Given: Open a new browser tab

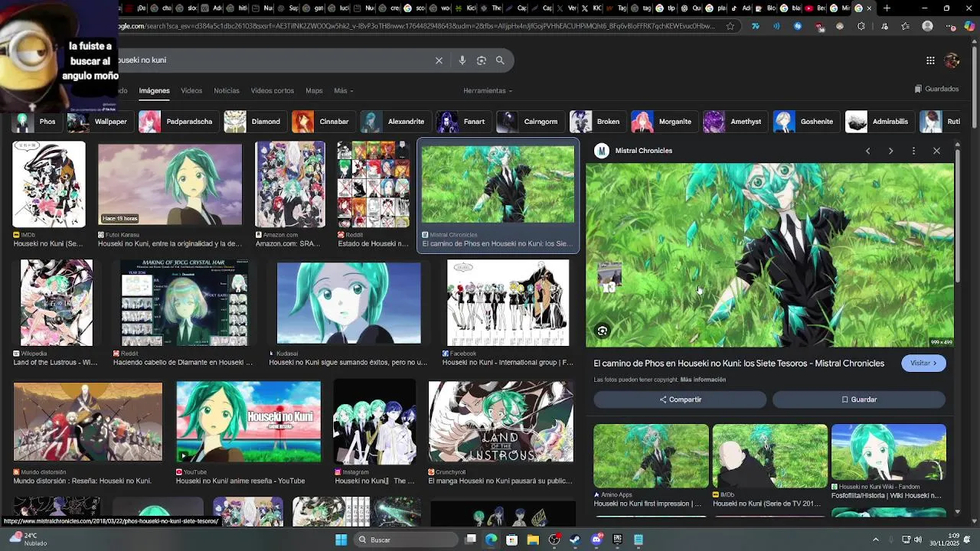Looking at the screenshot, I should click(x=887, y=8).
